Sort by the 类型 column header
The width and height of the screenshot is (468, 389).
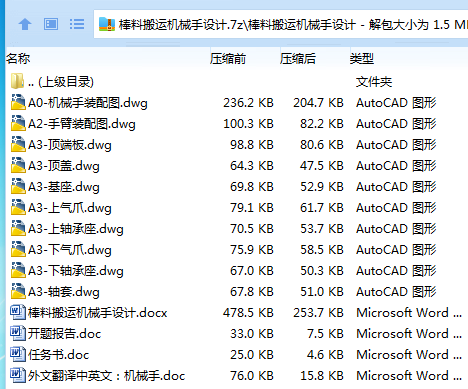(x=362, y=59)
